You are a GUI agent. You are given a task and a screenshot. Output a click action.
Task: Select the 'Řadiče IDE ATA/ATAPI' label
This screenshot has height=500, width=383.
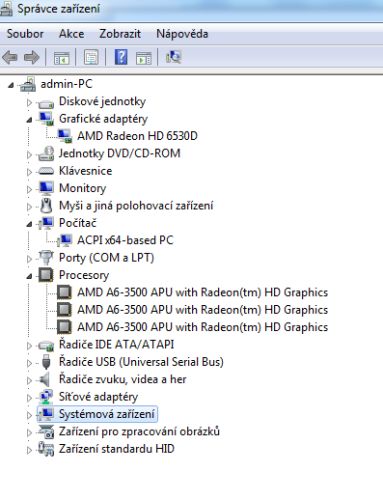tap(116, 344)
